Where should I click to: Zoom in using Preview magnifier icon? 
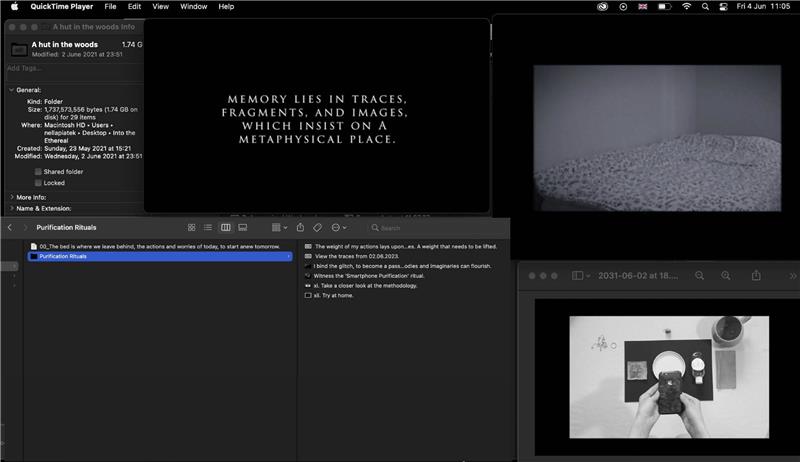click(x=727, y=275)
